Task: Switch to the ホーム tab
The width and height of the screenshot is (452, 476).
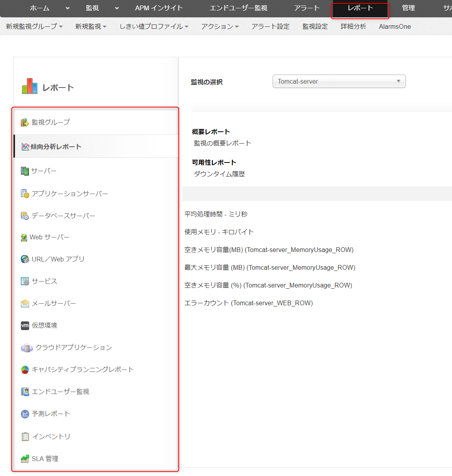Action: 39,8
